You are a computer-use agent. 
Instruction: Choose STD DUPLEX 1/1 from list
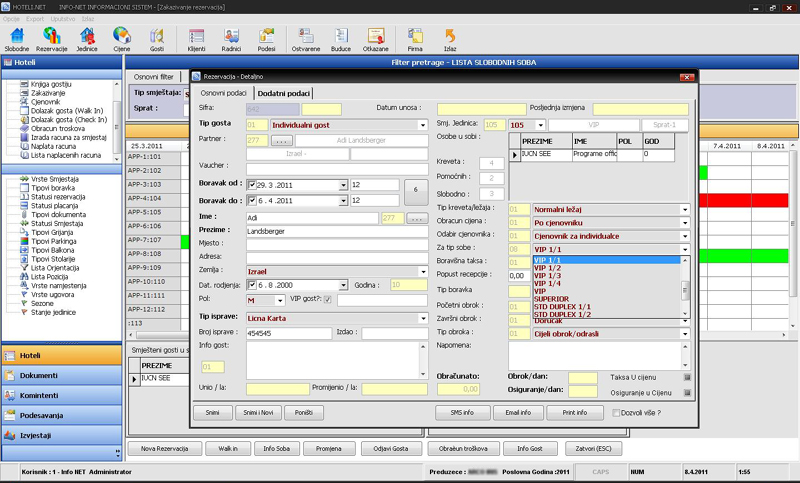click(x=607, y=307)
